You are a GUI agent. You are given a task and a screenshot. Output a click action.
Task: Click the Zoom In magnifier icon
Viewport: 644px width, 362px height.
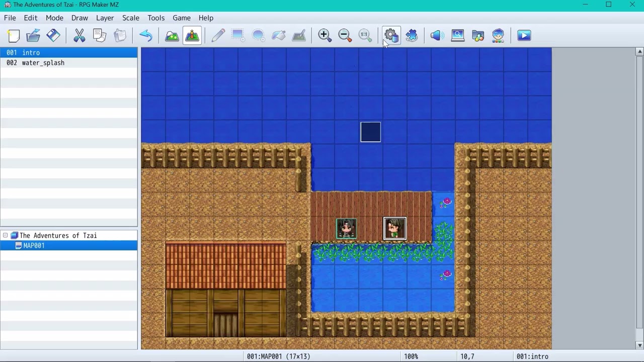tap(325, 36)
